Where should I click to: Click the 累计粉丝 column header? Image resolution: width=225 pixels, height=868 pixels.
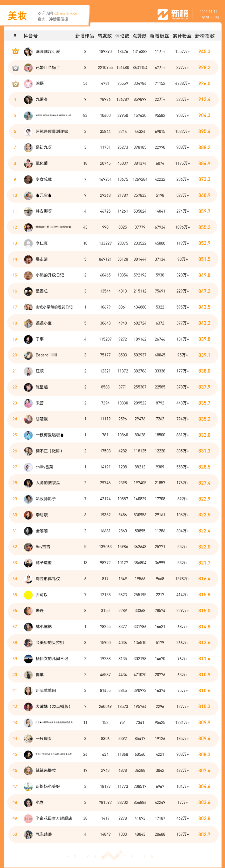(182, 36)
